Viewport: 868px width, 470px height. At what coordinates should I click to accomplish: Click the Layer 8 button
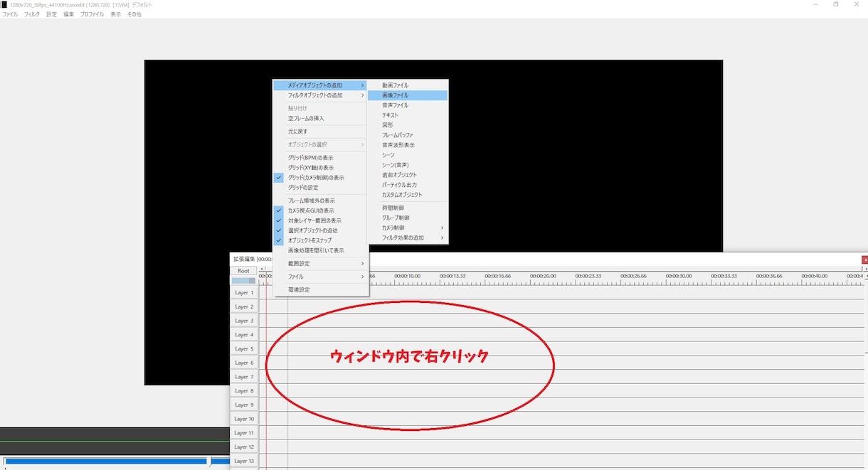coord(244,391)
